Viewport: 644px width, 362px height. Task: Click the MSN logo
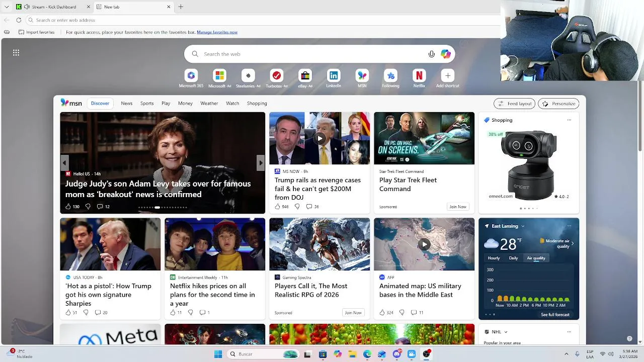(x=71, y=103)
